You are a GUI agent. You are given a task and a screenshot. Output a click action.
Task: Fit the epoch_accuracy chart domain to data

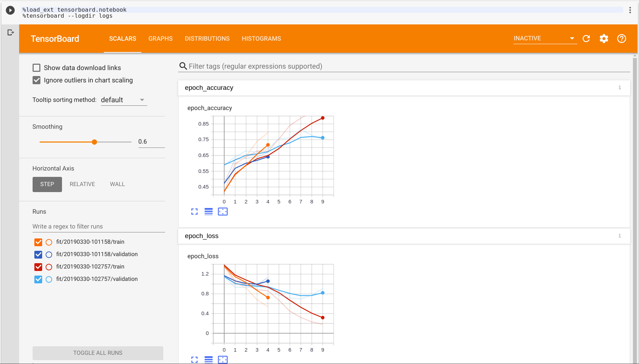(223, 211)
